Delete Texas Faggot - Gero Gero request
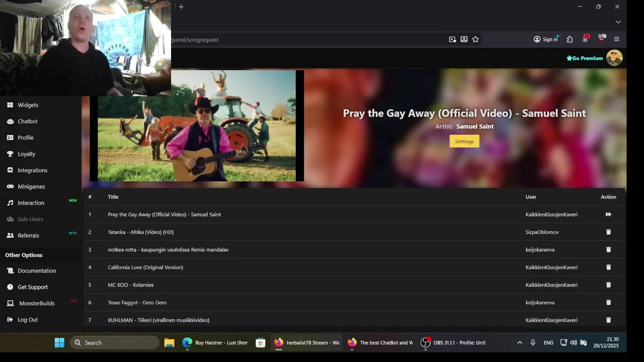The height and width of the screenshot is (362, 644). (608, 302)
